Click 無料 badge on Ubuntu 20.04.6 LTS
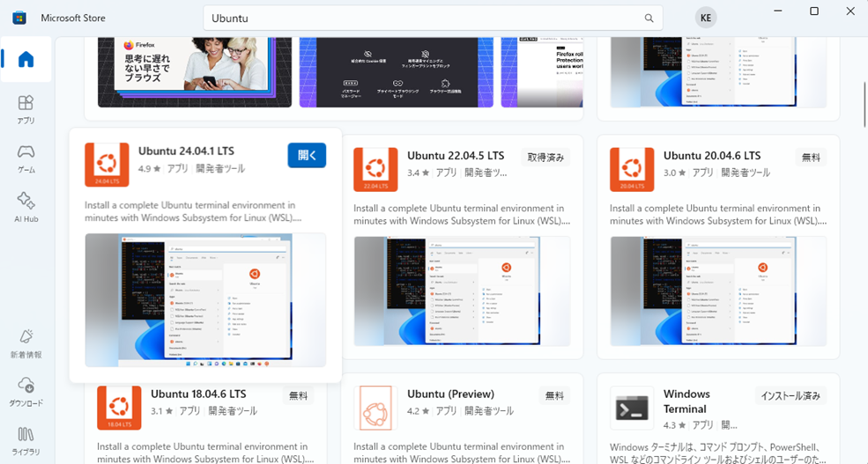Screen dimensions: 868x464 [x=811, y=158]
